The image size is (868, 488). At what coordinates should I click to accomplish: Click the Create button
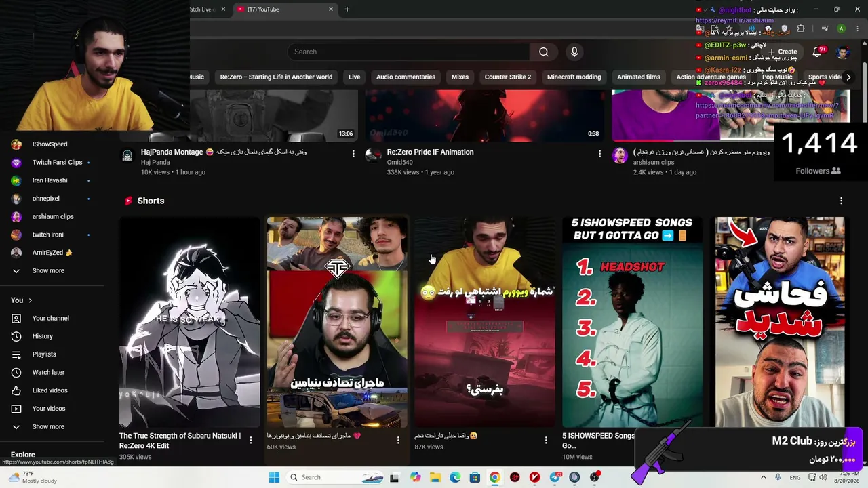coord(783,52)
